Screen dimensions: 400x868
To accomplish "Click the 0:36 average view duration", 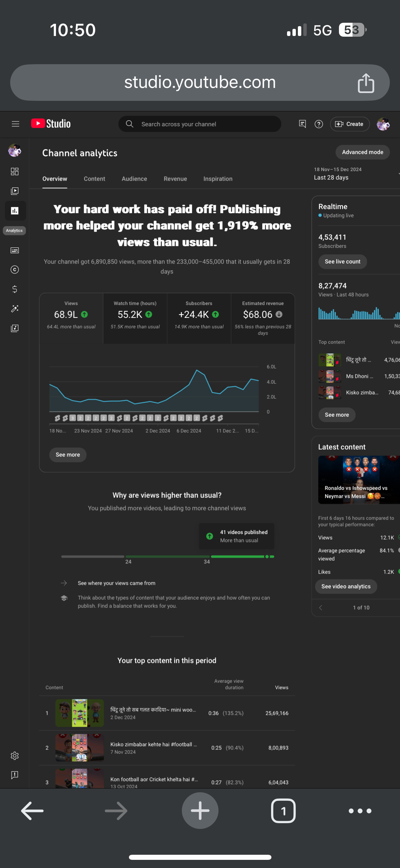I will (213, 713).
